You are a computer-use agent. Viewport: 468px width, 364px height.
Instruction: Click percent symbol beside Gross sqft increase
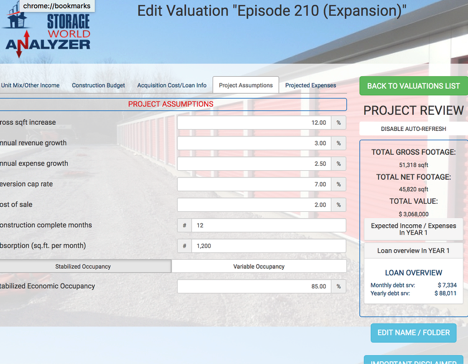339,123
